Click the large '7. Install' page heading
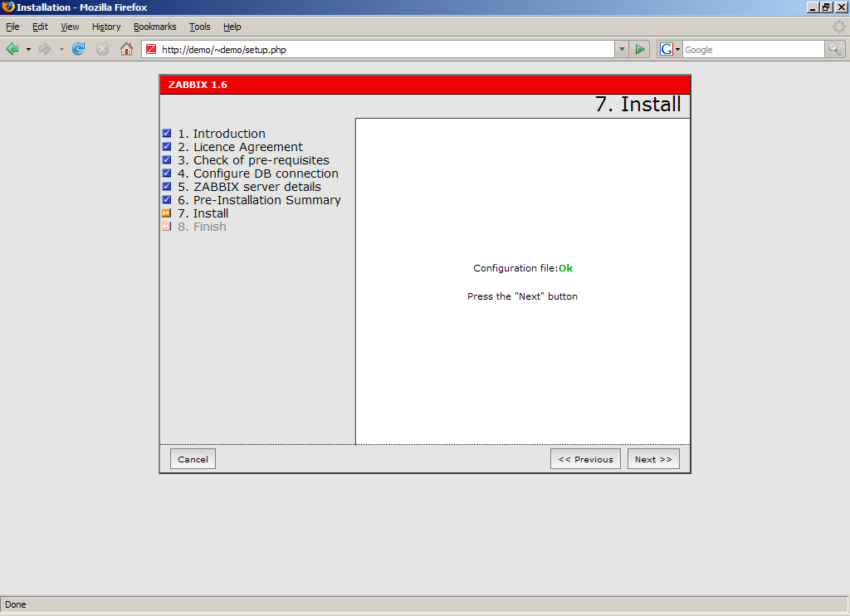Screen dimensions: 850x616 point(638,104)
